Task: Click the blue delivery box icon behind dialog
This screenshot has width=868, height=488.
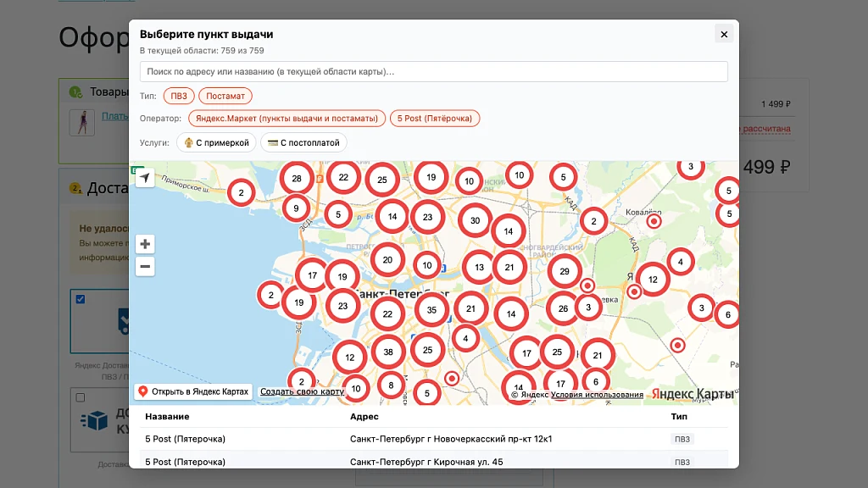Action: [x=95, y=420]
